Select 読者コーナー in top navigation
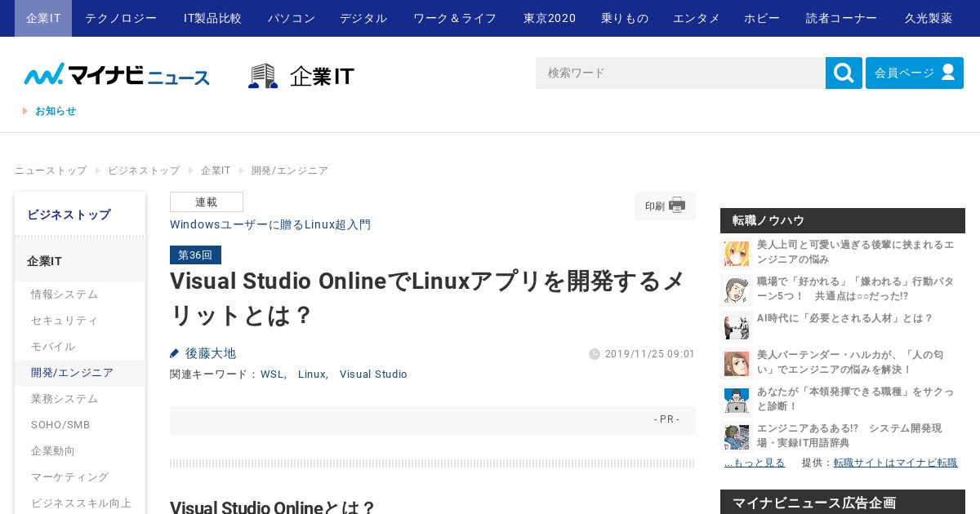The height and width of the screenshot is (514, 980). tap(842, 18)
